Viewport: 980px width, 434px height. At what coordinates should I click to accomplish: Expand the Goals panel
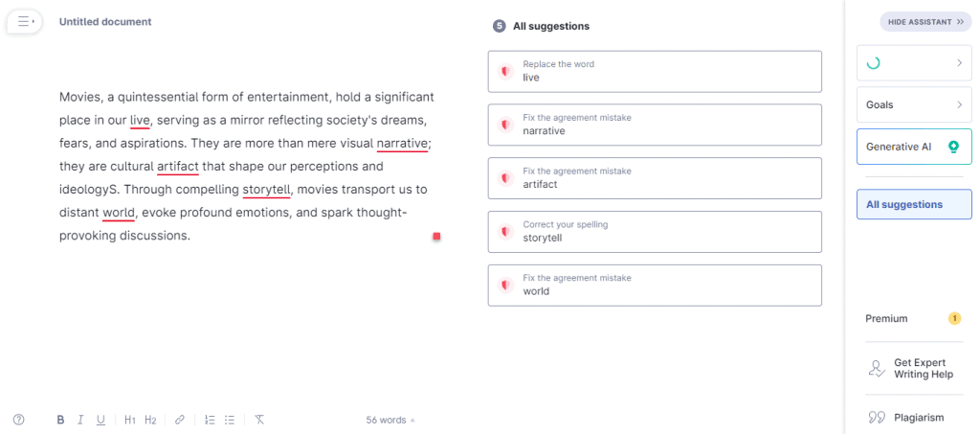pos(914,104)
